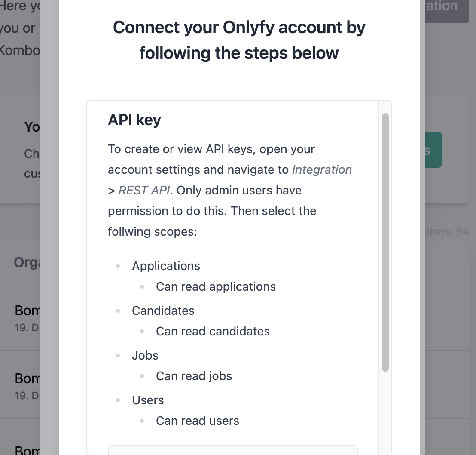Click the bullet point beside "Jobs"

[x=118, y=355]
